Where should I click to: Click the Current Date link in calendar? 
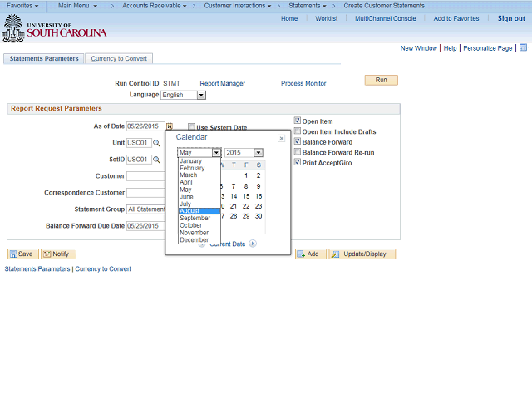coord(227,244)
